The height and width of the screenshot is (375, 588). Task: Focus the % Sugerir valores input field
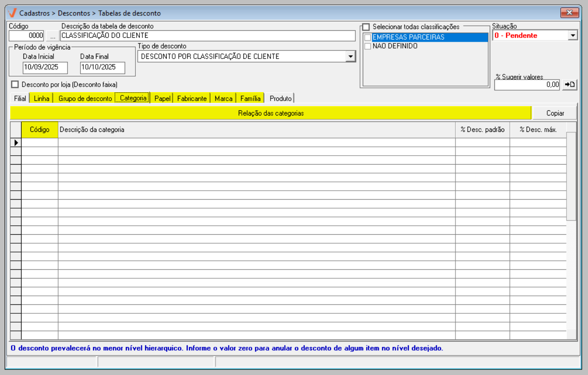coord(527,85)
